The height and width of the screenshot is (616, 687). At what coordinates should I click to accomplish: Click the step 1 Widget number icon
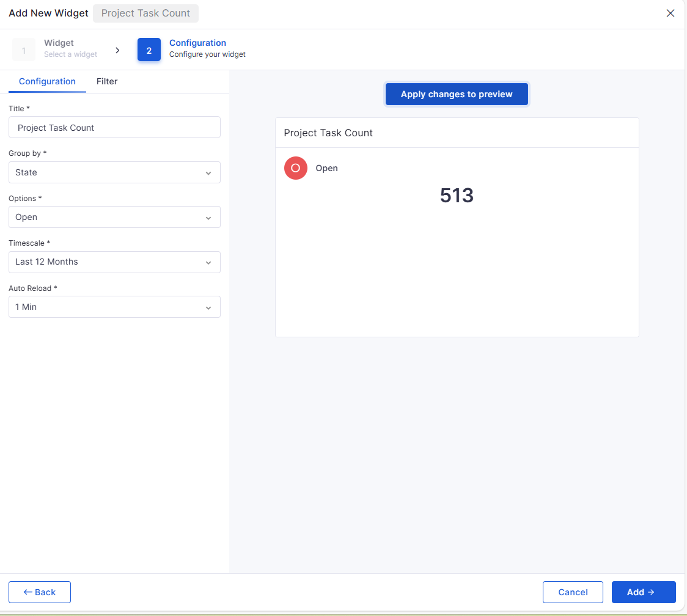(x=24, y=50)
